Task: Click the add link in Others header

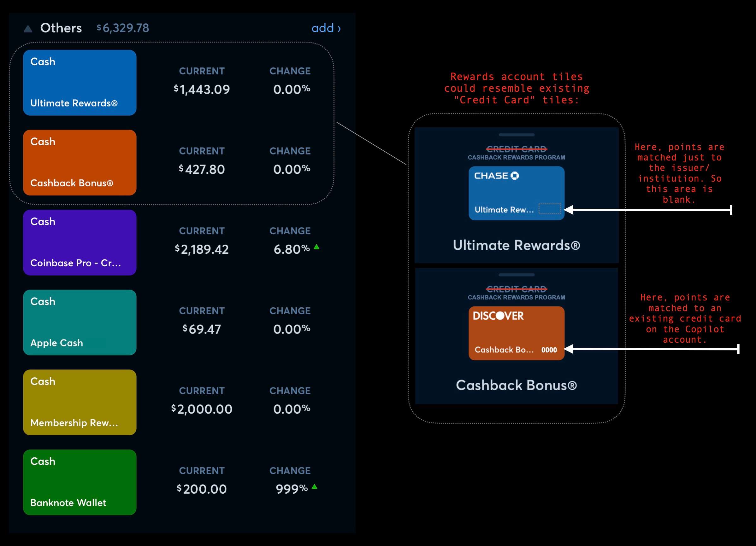Action: [326, 28]
